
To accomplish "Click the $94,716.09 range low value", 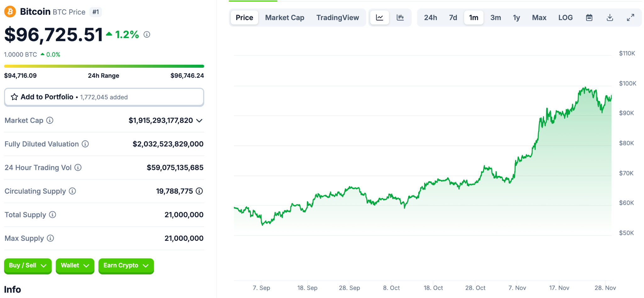I will tap(20, 76).
